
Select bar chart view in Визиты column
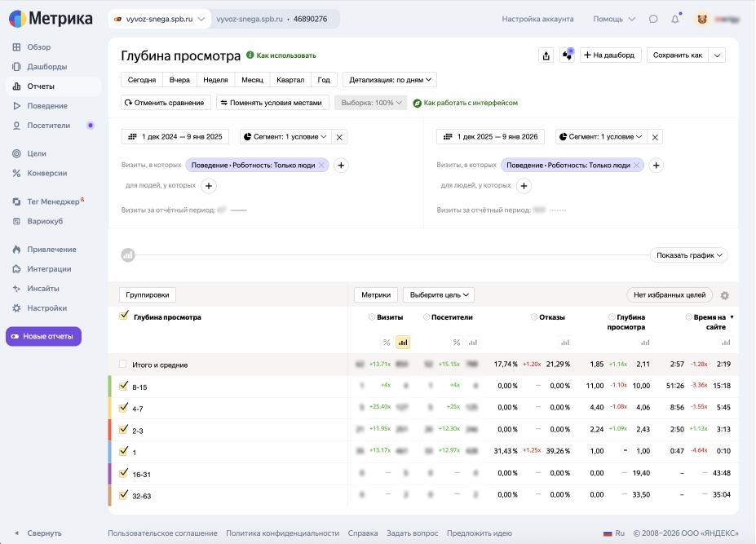click(x=403, y=343)
